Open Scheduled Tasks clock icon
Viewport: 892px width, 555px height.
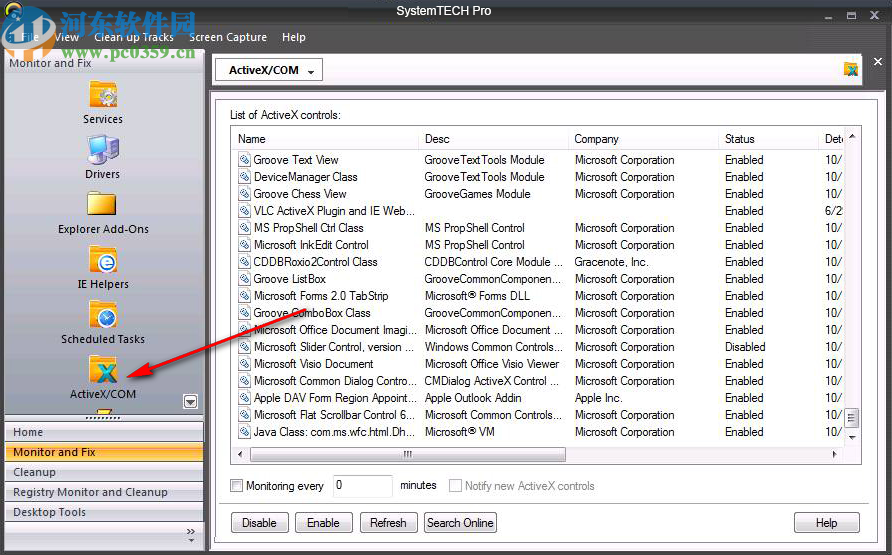click(103, 314)
